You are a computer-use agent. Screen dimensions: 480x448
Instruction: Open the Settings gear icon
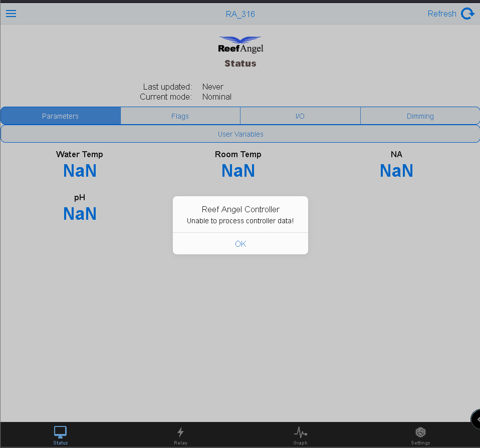coord(420,432)
